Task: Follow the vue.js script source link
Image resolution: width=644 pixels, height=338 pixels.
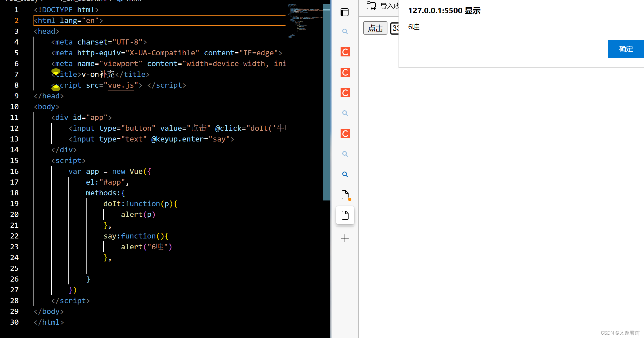Action: (x=121, y=85)
